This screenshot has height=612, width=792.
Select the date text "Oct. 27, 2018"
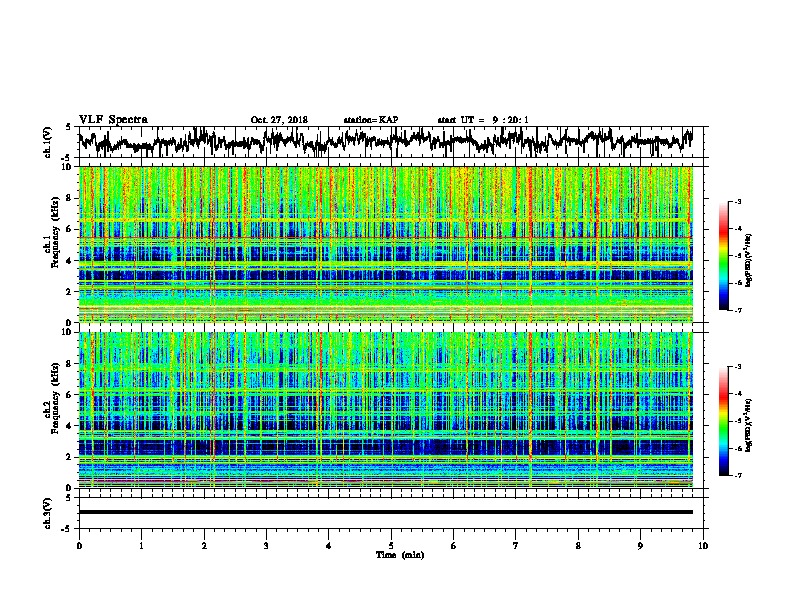pyautogui.click(x=279, y=120)
